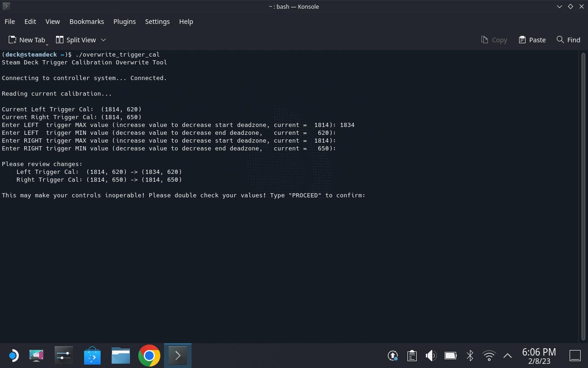The width and height of the screenshot is (588, 368).
Task: Expand the hidden system tray icons arrow
Action: [508, 356]
